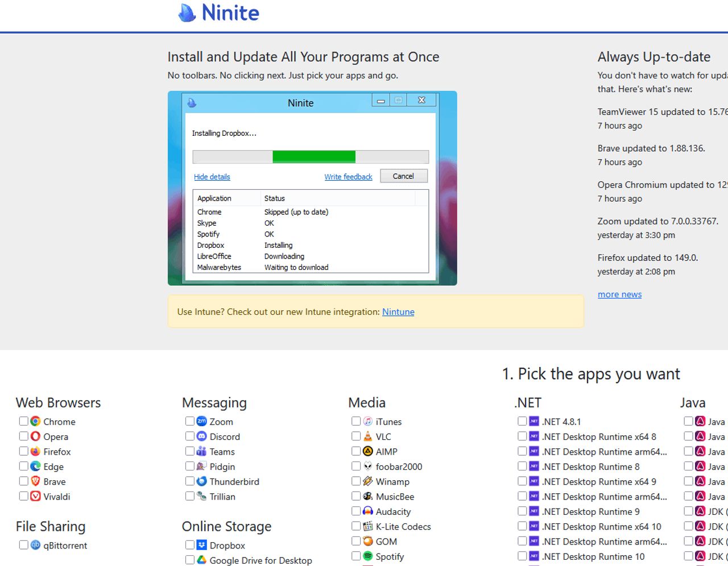Click the Google Drive for Desktop icon
The width and height of the screenshot is (728, 566).
[x=201, y=560]
